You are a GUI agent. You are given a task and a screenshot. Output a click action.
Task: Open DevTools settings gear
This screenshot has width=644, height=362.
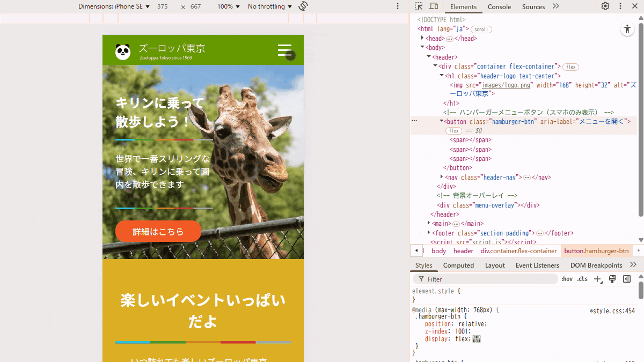[605, 6]
